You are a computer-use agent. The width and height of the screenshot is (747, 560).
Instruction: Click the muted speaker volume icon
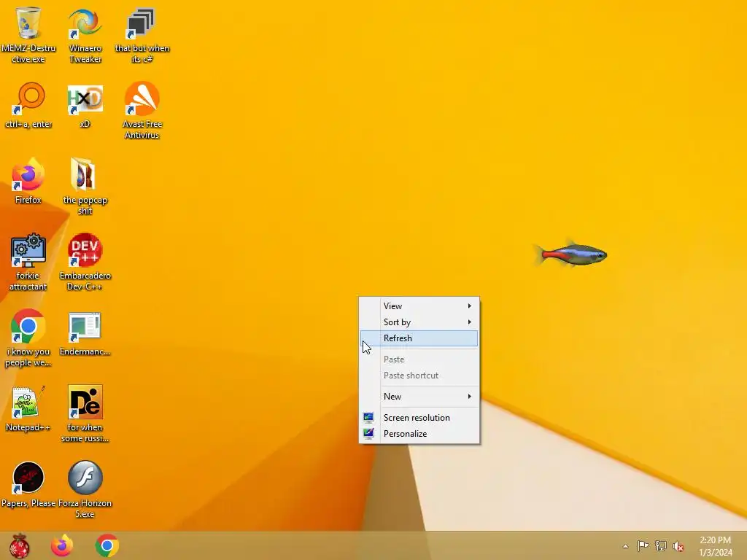point(678,546)
